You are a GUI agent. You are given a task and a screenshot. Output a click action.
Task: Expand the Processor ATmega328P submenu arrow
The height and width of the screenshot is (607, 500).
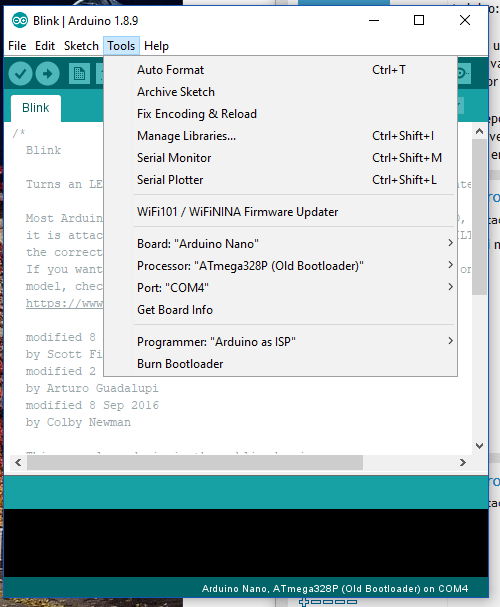450,265
